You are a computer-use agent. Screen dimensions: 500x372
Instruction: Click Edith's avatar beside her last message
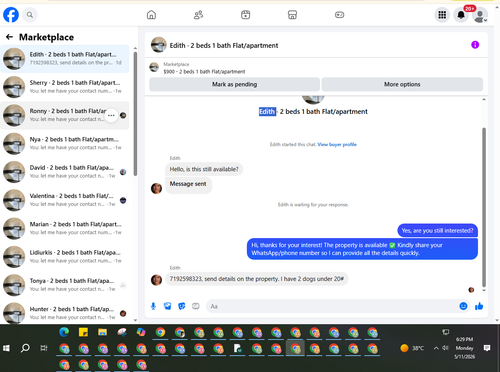[x=156, y=279]
